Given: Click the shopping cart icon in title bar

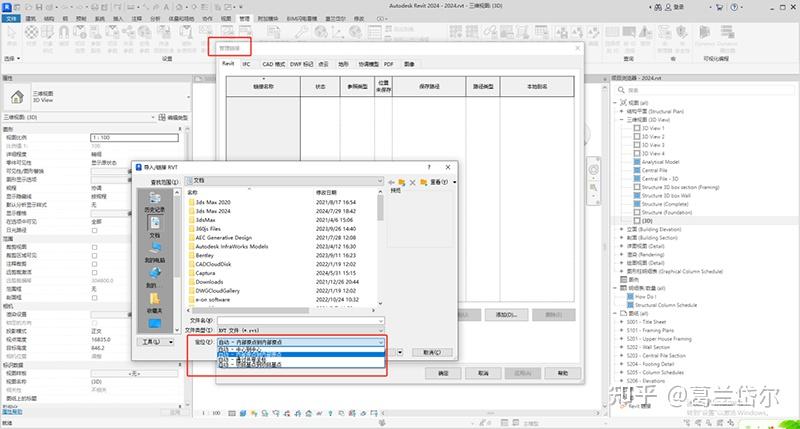Looking at the screenshot, I should click(719, 7).
